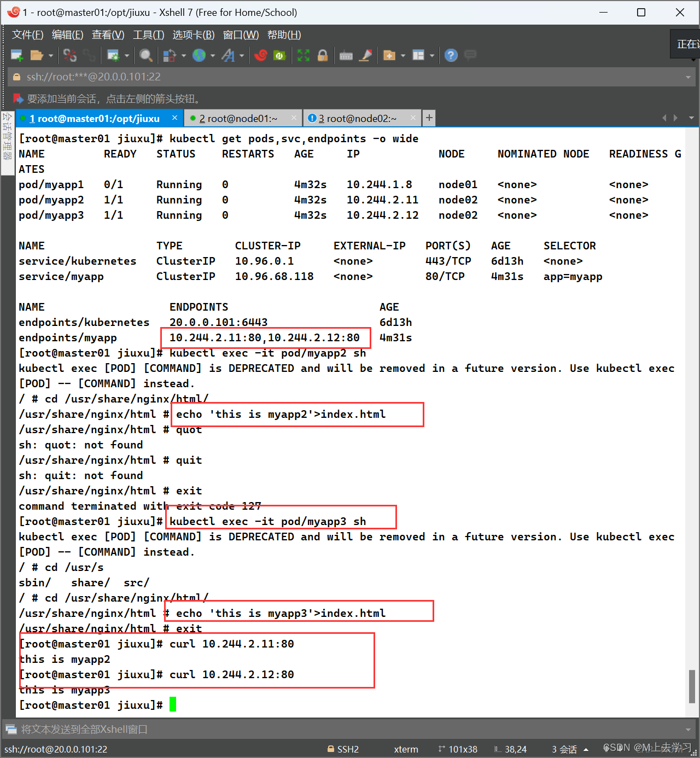Close the root@node01 tab
The height and width of the screenshot is (758, 700).
click(x=294, y=118)
